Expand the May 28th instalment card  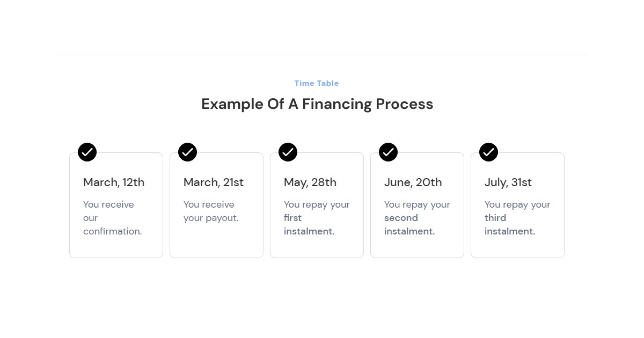(x=317, y=205)
